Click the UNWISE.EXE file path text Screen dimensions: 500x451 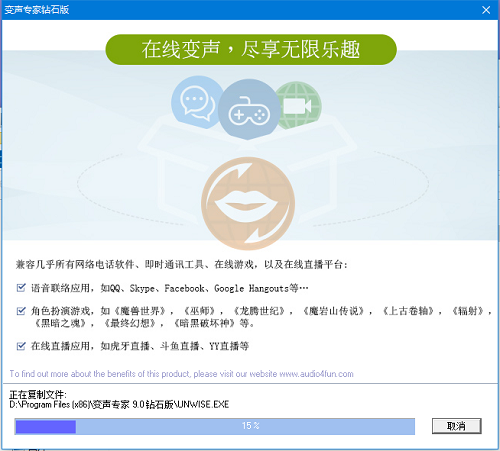tap(119, 405)
